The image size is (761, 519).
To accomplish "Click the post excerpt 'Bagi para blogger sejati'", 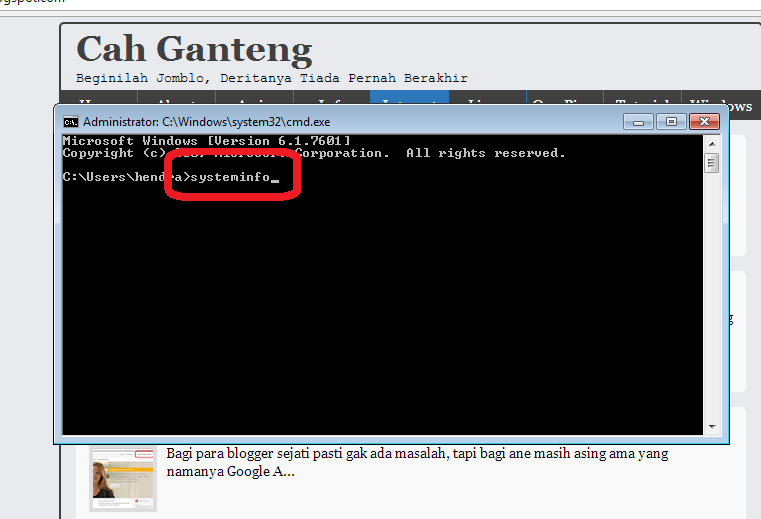I will tap(417, 462).
